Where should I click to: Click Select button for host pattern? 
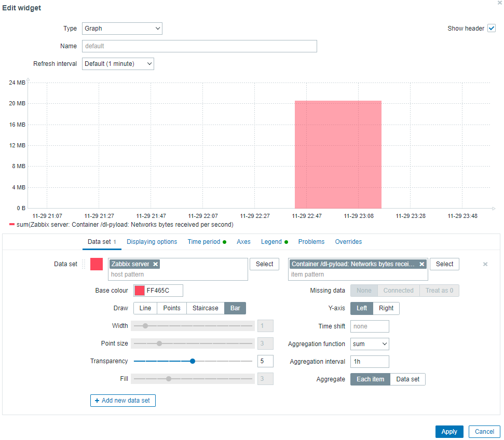264,264
